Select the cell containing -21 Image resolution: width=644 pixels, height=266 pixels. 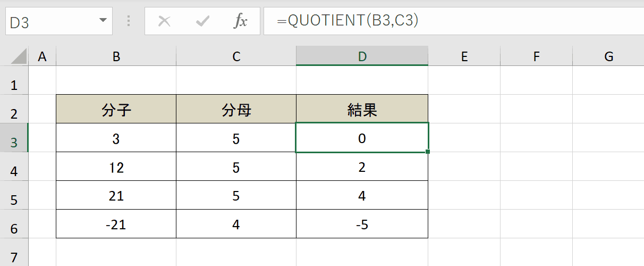point(116,224)
